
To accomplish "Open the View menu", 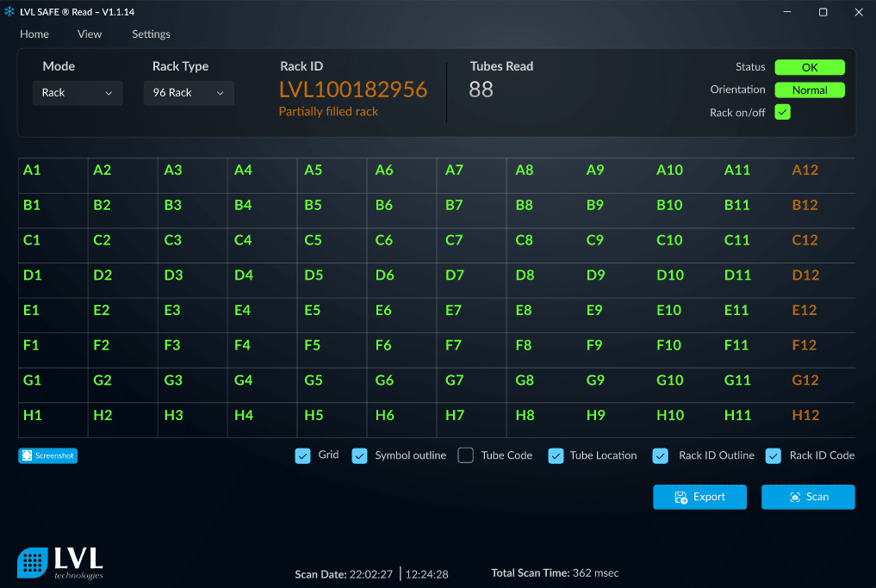I will pos(90,34).
